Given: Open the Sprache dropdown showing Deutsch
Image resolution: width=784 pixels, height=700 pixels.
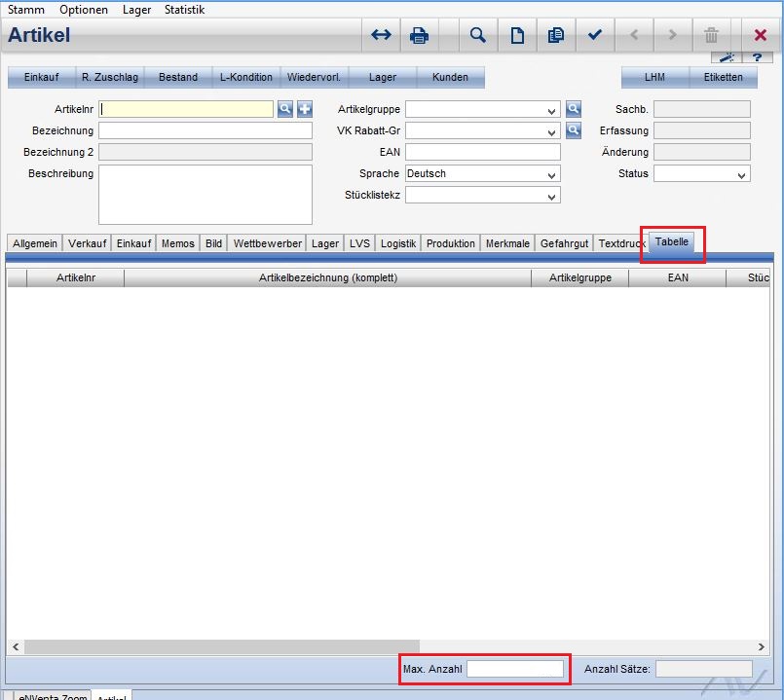Looking at the screenshot, I should 552,174.
